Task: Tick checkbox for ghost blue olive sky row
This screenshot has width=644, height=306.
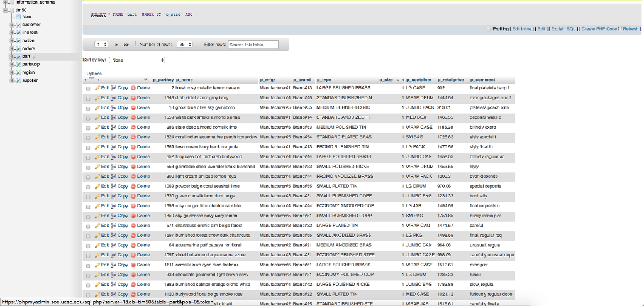Action: coord(88,108)
